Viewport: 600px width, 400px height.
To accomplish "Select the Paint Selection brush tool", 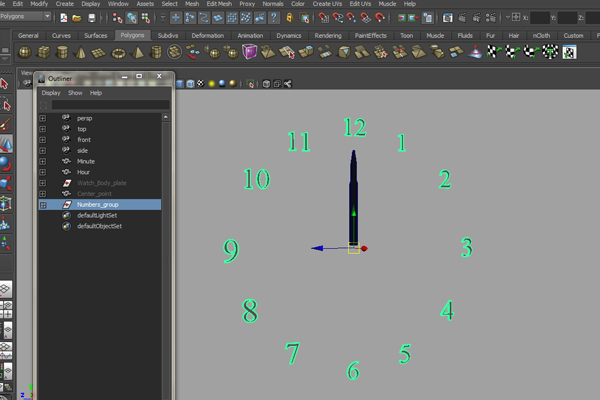I will point(5,124).
